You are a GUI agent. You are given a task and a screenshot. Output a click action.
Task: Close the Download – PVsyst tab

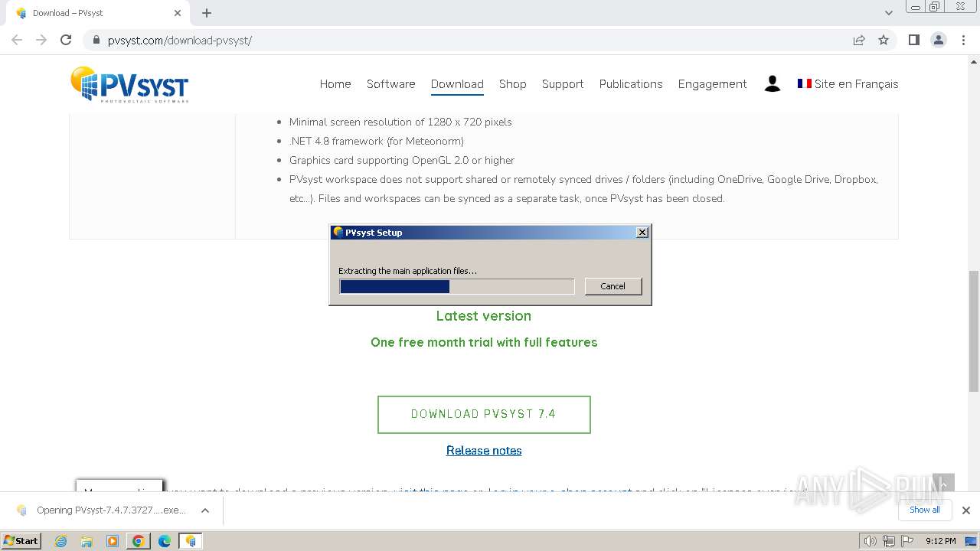(x=178, y=13)
